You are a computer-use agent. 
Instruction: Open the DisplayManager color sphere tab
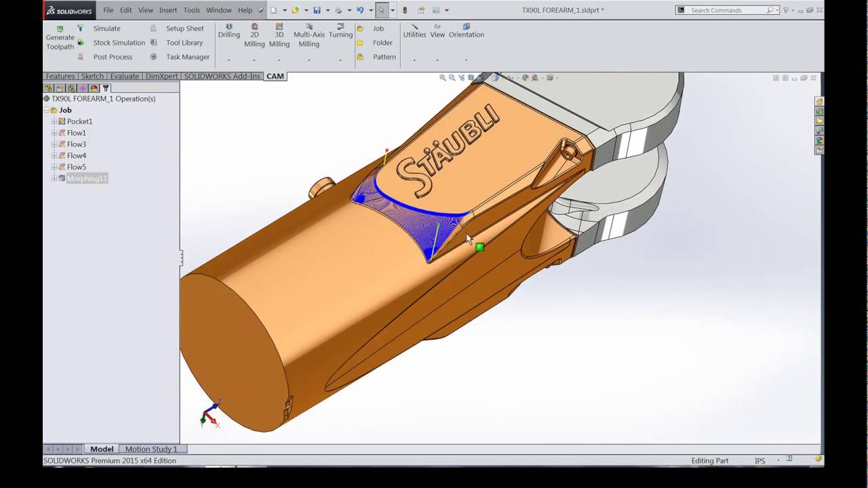(x=94, y=88)
